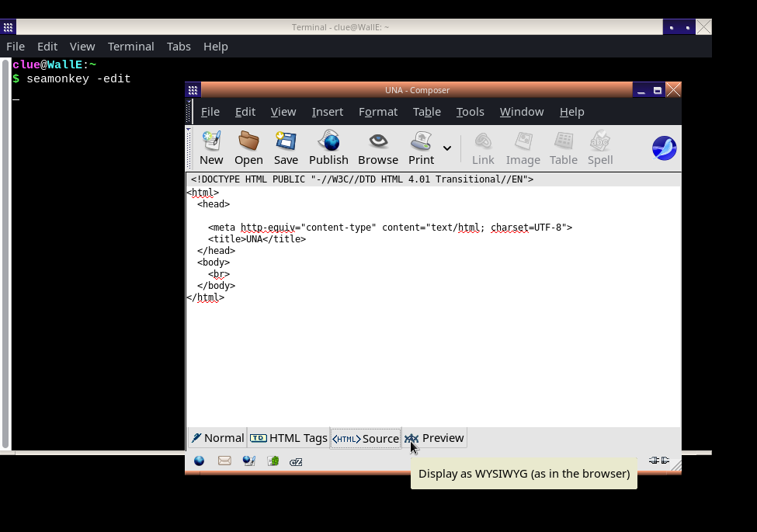757x532 pixels.
Task: Click the Composer window resize grip corner
Action: pyautogui.click(x=676, y=465)
